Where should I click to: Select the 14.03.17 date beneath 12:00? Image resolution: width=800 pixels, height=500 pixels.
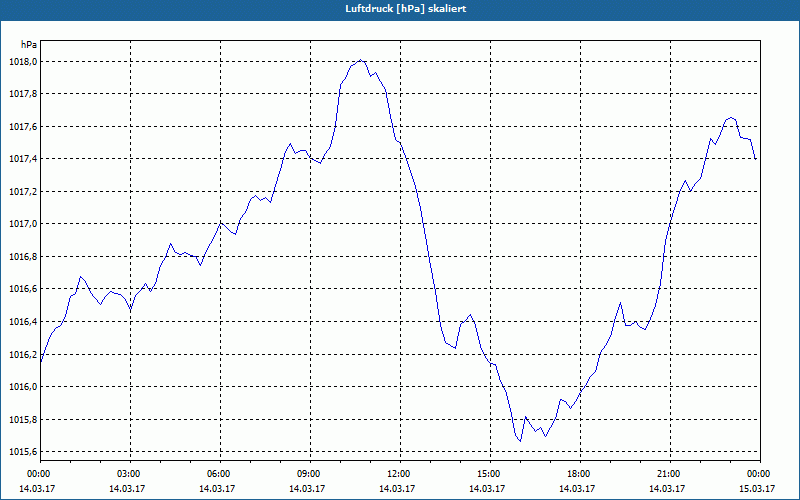(397, 489)
